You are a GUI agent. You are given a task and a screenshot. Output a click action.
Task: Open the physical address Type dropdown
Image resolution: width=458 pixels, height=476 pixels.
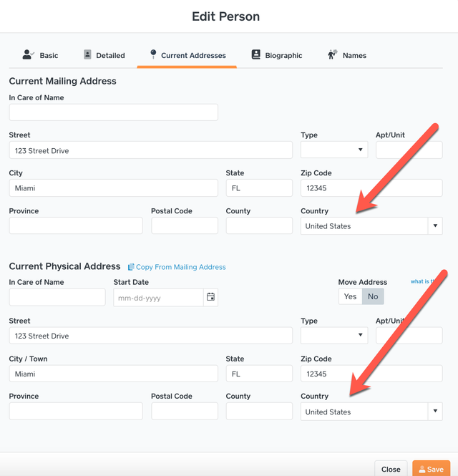coord(334,335)
